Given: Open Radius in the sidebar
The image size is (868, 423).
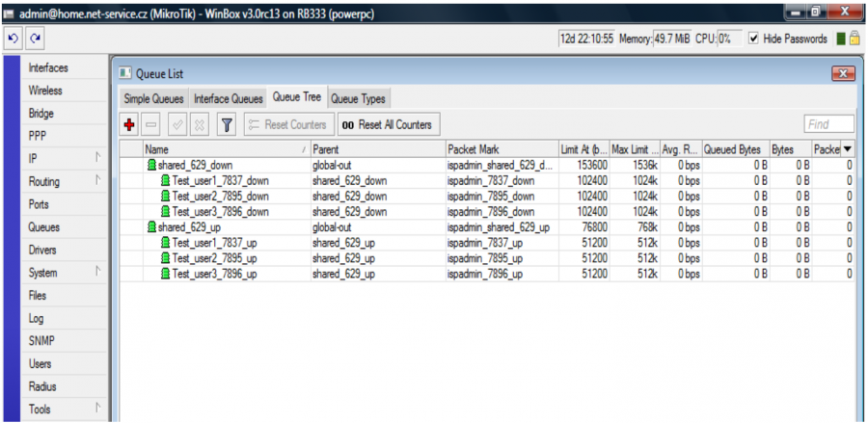Looking at the screenshot, I should click(x=42, y=386).
